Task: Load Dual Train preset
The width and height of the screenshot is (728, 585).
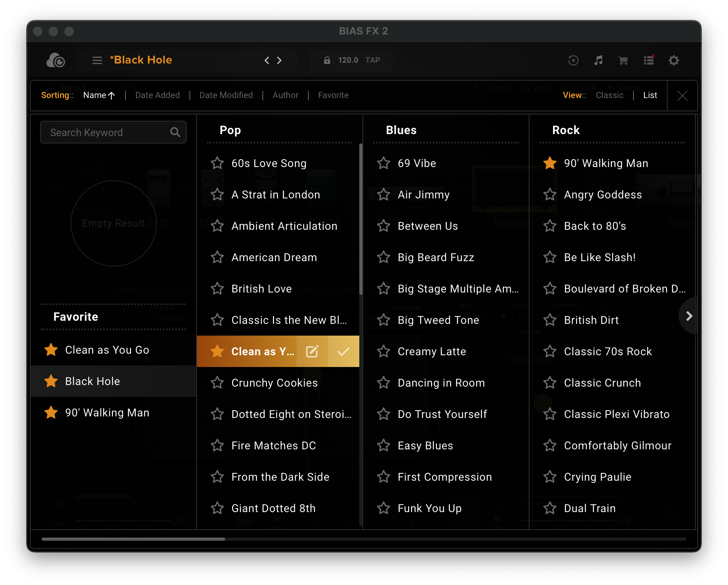Action: pyautogui.click(x=612, y=508)
